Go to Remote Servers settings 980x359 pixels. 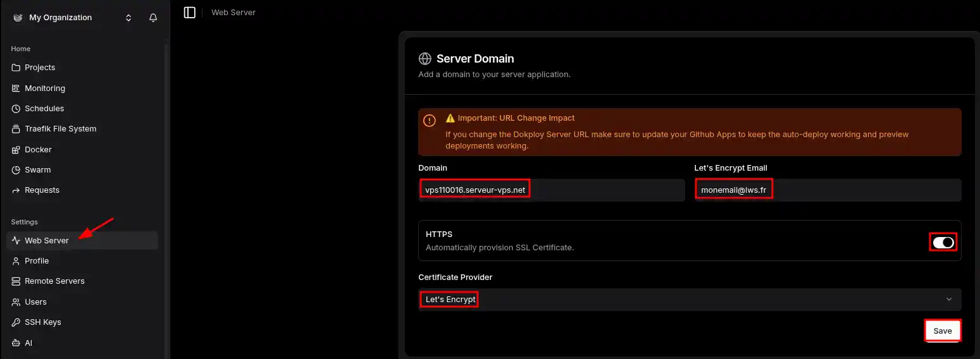pos(54,281)
